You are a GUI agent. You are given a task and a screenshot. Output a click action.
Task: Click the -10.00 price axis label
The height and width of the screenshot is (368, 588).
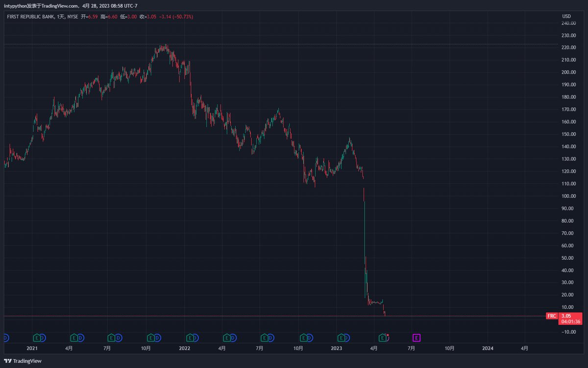coord(568,332)
